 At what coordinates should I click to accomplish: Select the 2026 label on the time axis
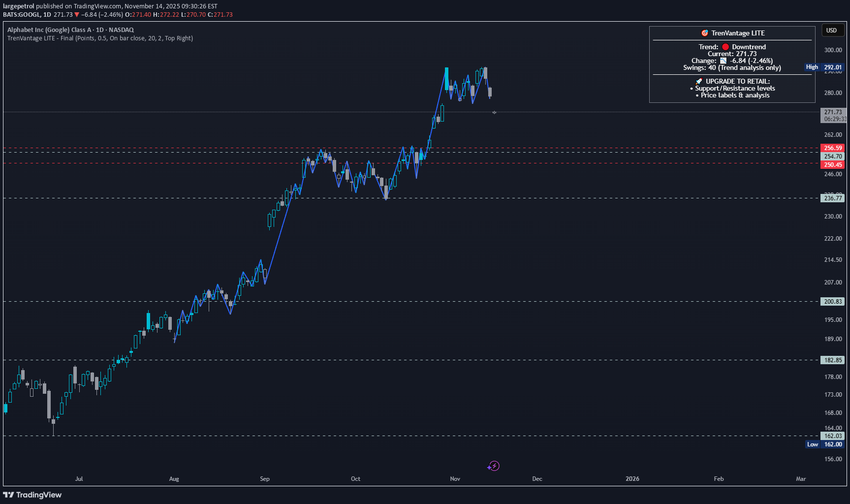coord(632,478)
